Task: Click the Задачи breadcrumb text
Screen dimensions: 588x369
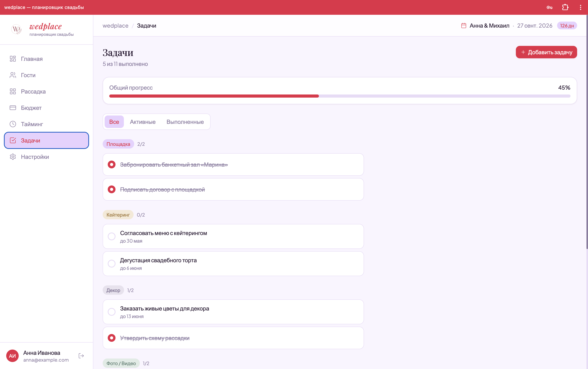Action: 146,26
